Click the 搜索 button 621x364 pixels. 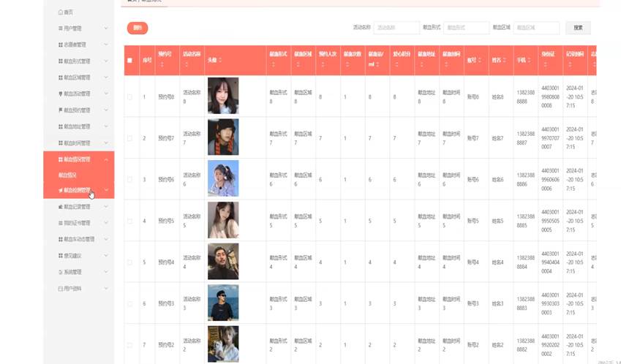click(x=579, y=28)
